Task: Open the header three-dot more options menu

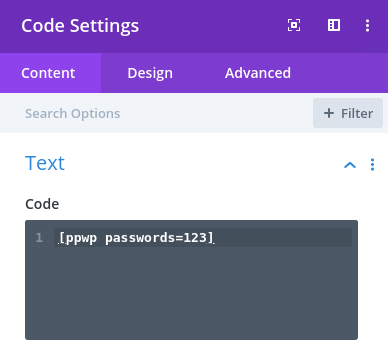Action: pyautogui.click(x=367, y=26)
